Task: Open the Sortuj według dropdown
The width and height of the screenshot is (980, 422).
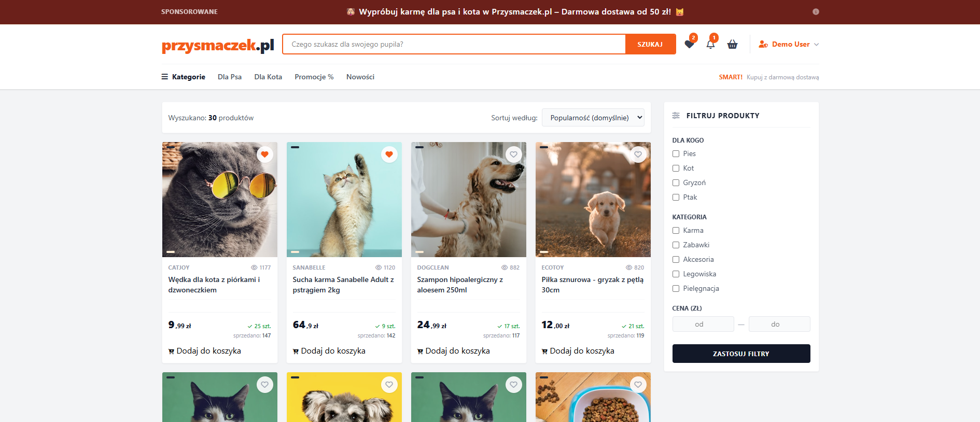Action: (593, 118)
